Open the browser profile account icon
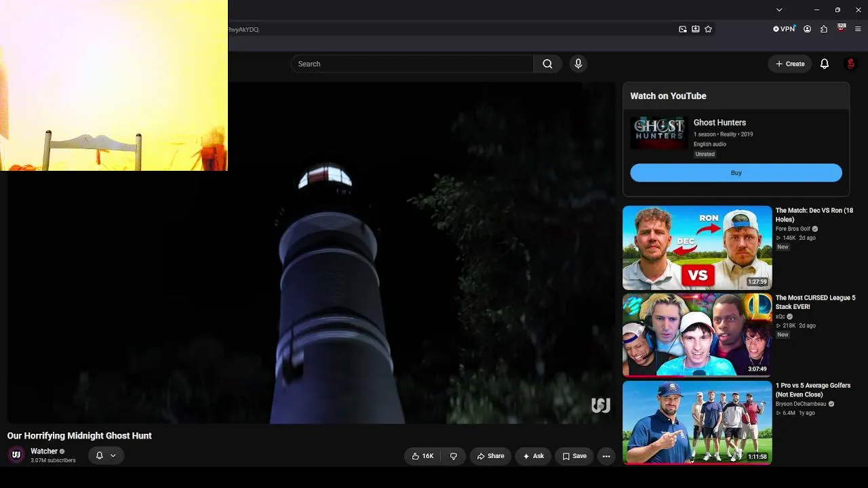The height and width of the screenshot is (488, 868). pyautogui.click(x=808, y=29)
